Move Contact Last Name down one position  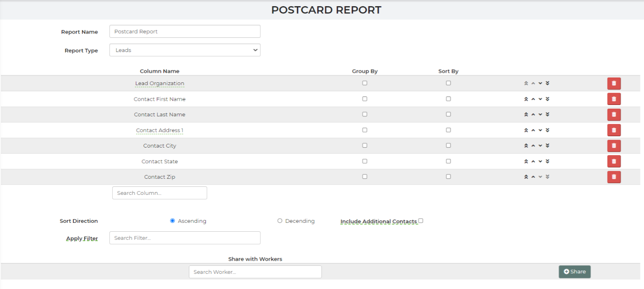(540, 114)
